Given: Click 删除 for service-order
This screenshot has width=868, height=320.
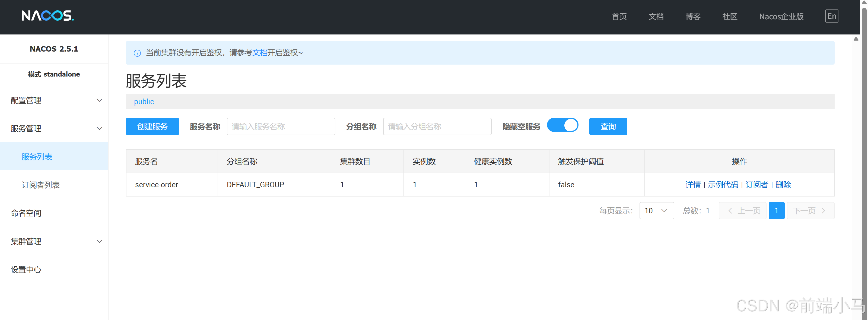Looking at the screenshot, I should tap(783, 185).
